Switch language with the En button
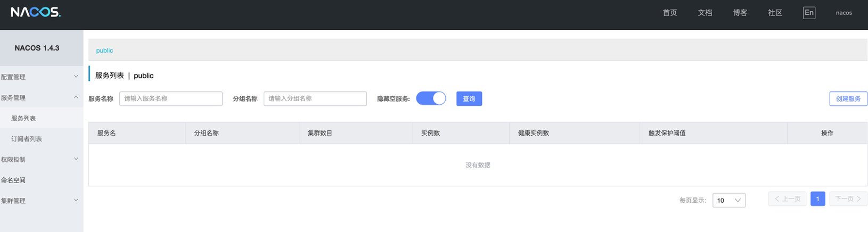868x232 pixels. (809, 13)
